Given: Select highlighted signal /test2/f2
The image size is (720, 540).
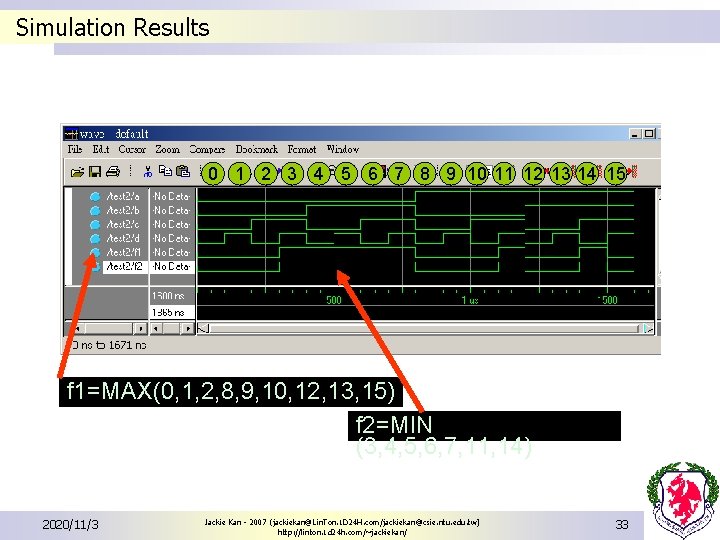Looking at the screenshot, I should tap(125, 266).
